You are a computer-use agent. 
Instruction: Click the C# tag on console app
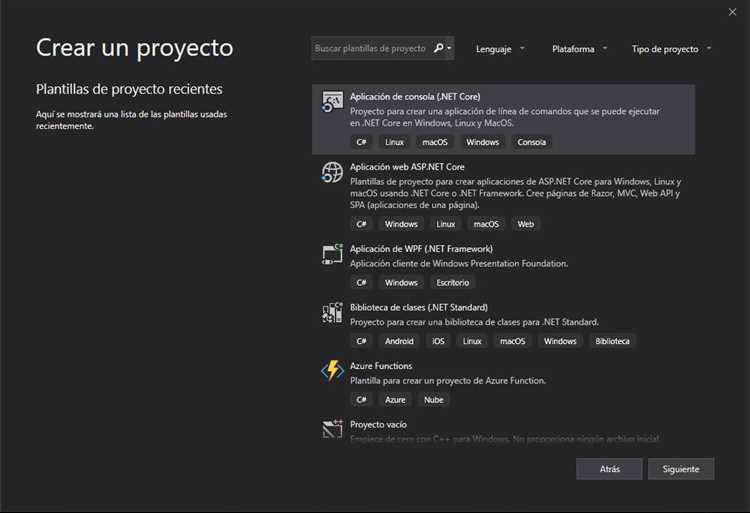tap(361, 142)
